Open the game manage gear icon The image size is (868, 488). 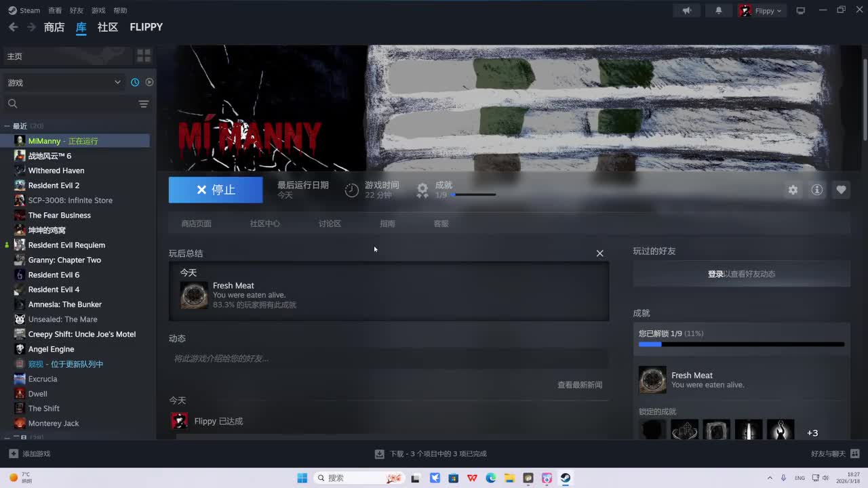click(x=793, y=190)
